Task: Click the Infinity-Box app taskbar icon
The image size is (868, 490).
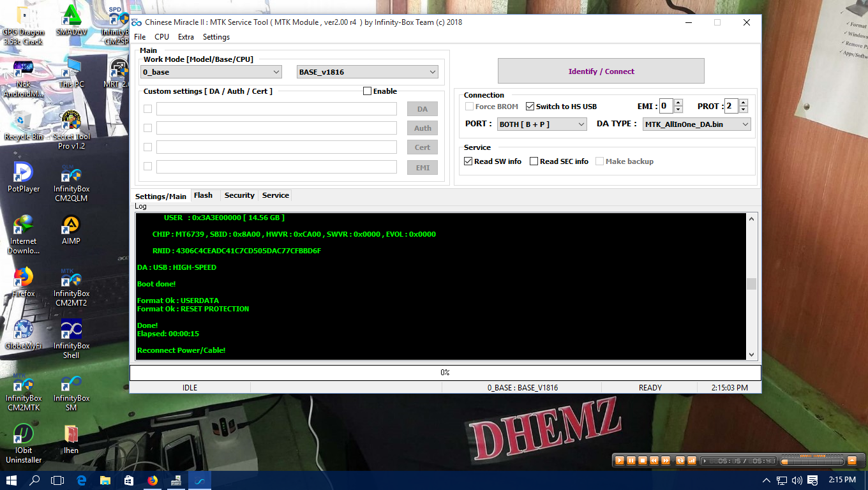Action: click(x=200, y=480)
